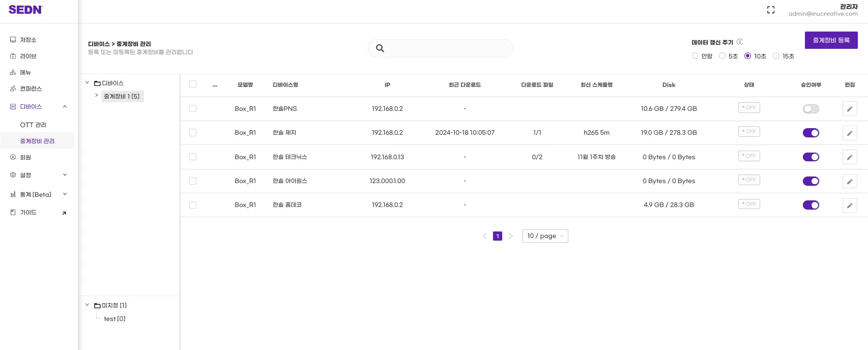The image size is (868, 350).
Task: Click the fullscreen icon in header
Action: point(771,10)
